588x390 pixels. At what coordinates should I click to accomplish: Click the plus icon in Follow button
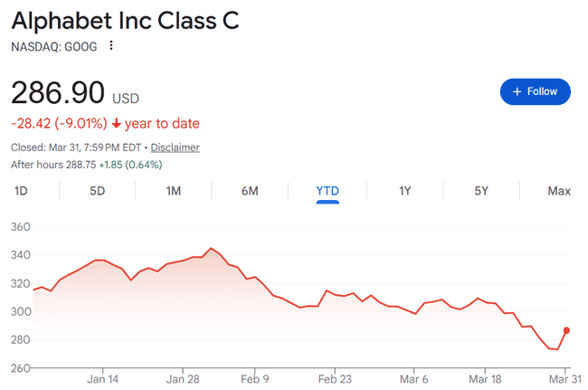(x=517, y=91)
